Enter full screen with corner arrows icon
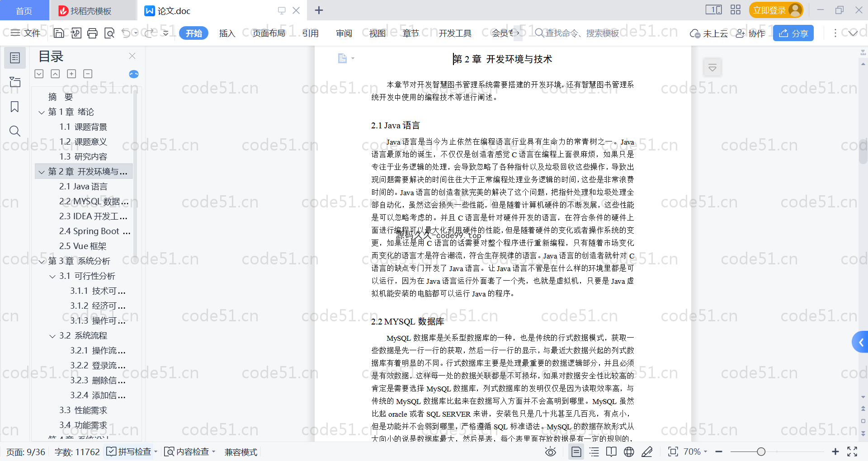The width and height of the screenshot is (868, 461). pyautogui.click(x=852, y=452)
